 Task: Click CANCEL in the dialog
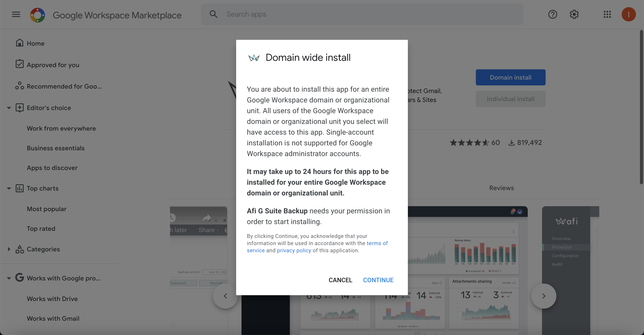(340, 280)
